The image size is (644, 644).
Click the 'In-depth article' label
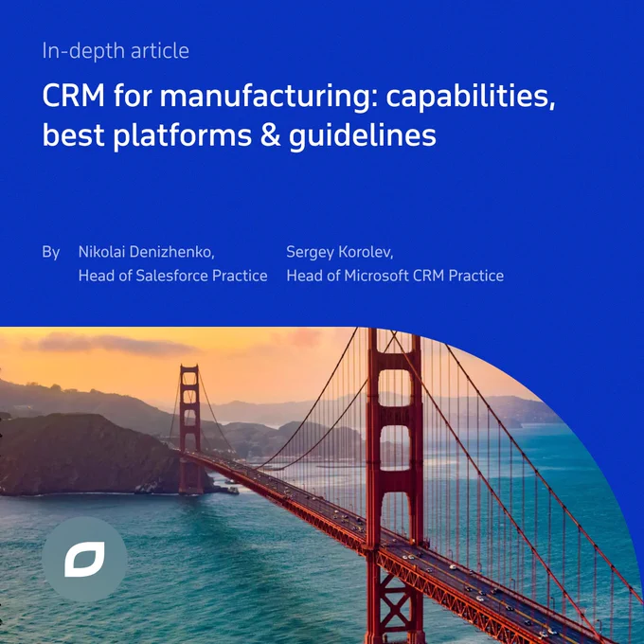pyautogui.click(x=116, y=51)
